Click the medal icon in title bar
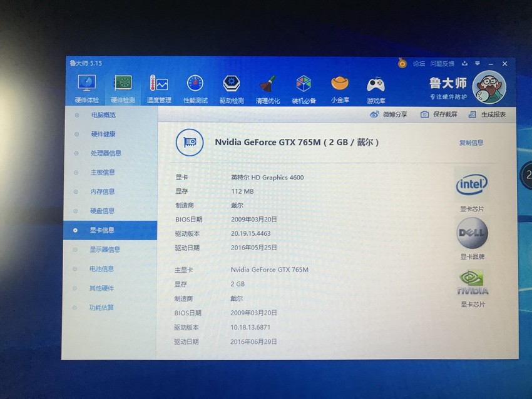Viewport: 532px width, 399px height. tap(402, 63)
